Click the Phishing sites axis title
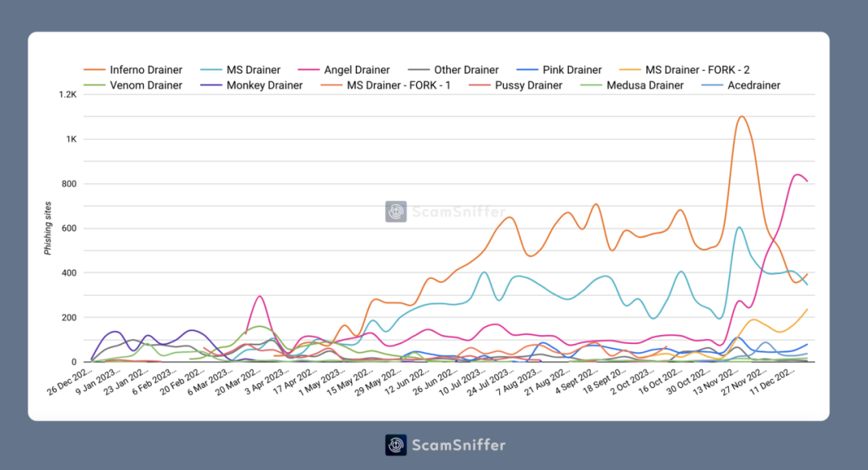This screenshot has height=470, width=868. (x=47, y=228)
